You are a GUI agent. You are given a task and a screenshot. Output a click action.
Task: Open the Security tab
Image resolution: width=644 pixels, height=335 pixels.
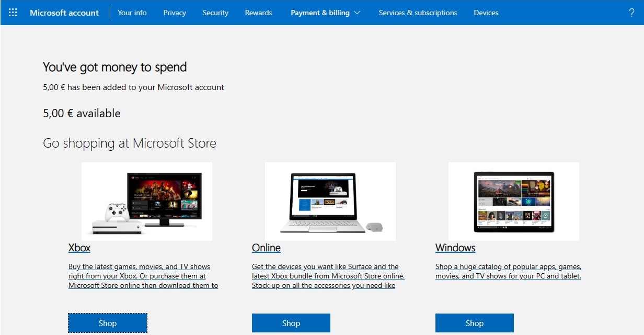click(215, 13)
